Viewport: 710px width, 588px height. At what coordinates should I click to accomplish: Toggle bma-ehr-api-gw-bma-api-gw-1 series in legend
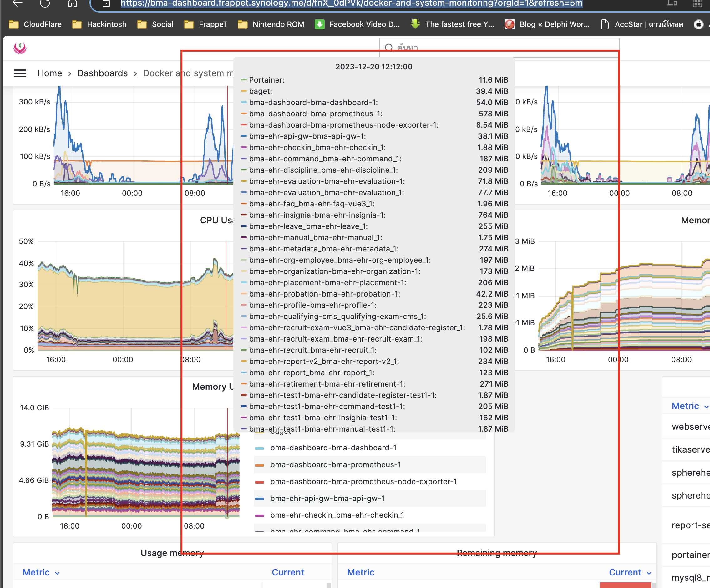(327, 499)
